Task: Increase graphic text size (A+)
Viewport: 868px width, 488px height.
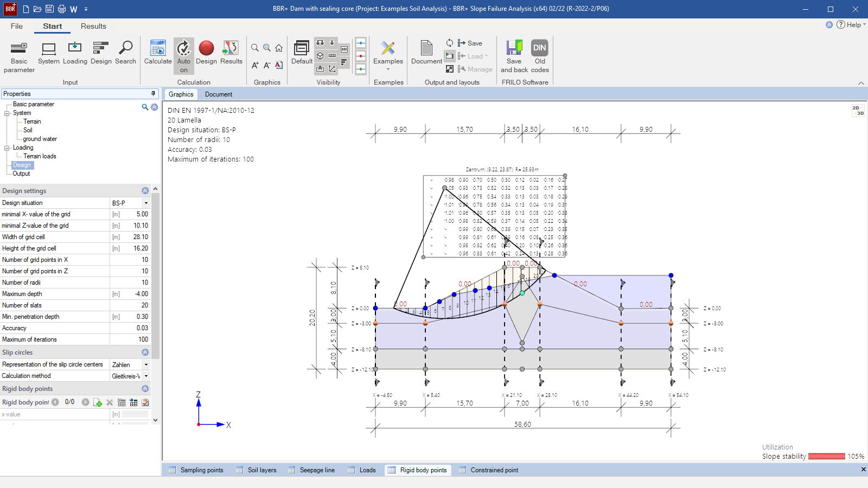Action: pyautogui.click(x=255, y=65)
